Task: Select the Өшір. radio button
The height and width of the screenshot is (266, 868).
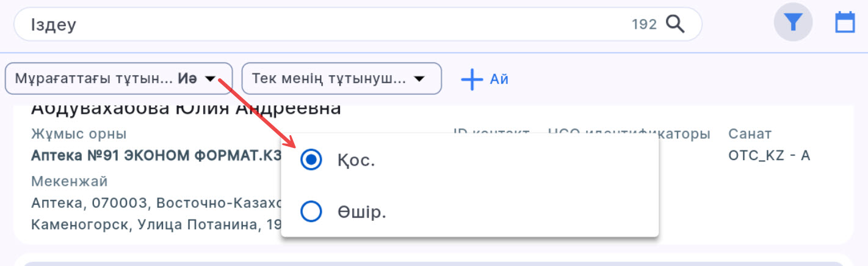Action: 311,212
